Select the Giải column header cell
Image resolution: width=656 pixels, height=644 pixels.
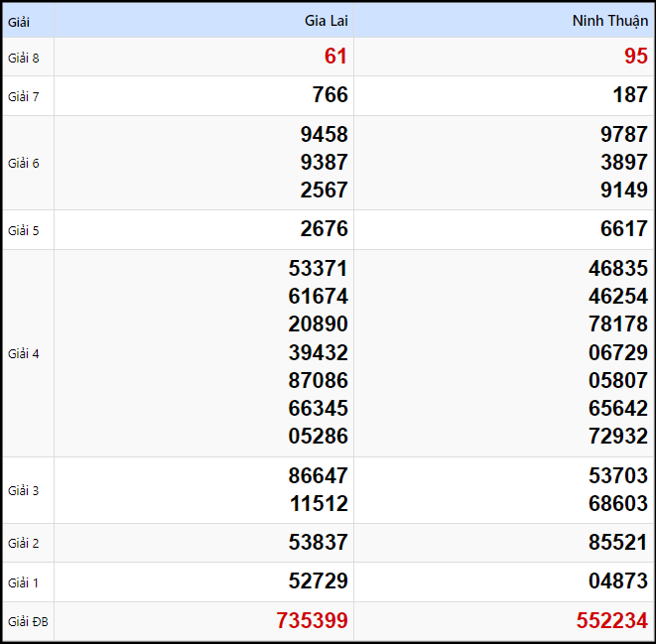(x=20, y=21)
